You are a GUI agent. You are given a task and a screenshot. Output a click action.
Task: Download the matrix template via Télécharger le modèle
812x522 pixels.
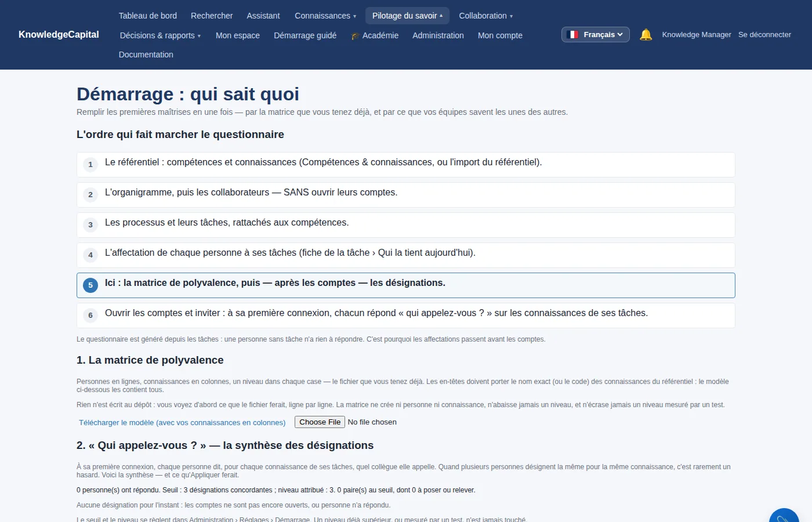click(x=182, y=422)
